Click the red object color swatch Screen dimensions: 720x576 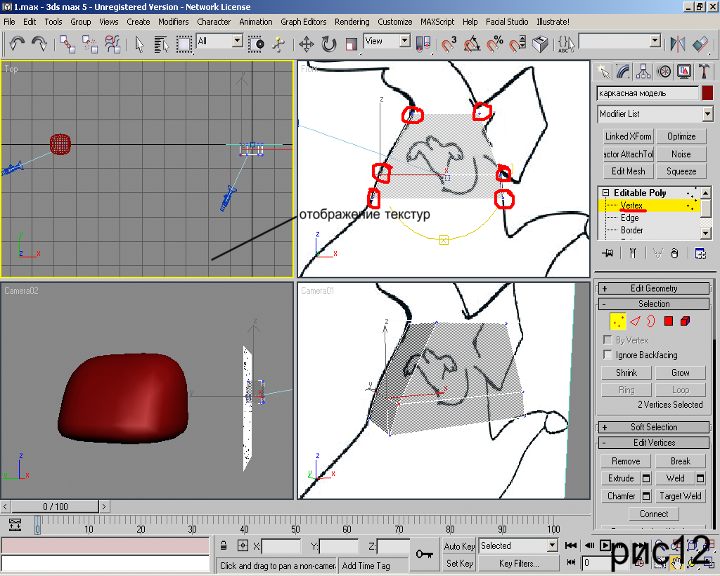point(707,93)
